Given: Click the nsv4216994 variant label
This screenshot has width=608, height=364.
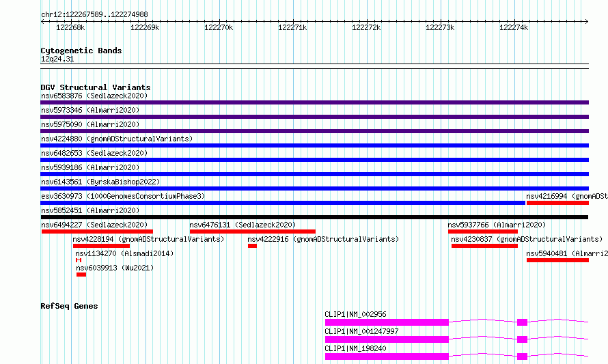Looking at the screenshot, I should click(567, 196).
